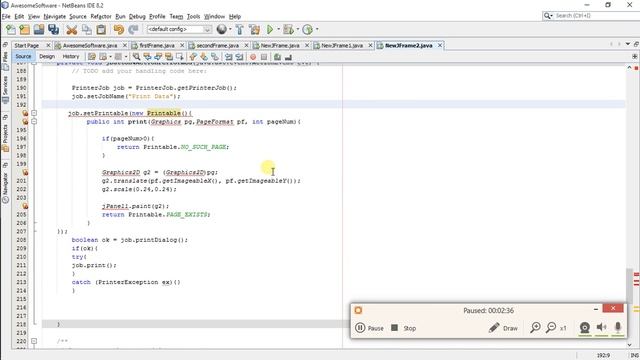Open the Services side panel
Viewport: 640px width, 360px height.
pos(5,89)
